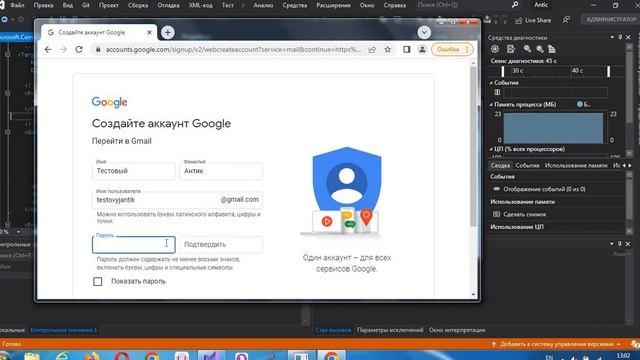
Task: Switch to 'Параметры исключений' tab
Action: [x=390, y=330]
